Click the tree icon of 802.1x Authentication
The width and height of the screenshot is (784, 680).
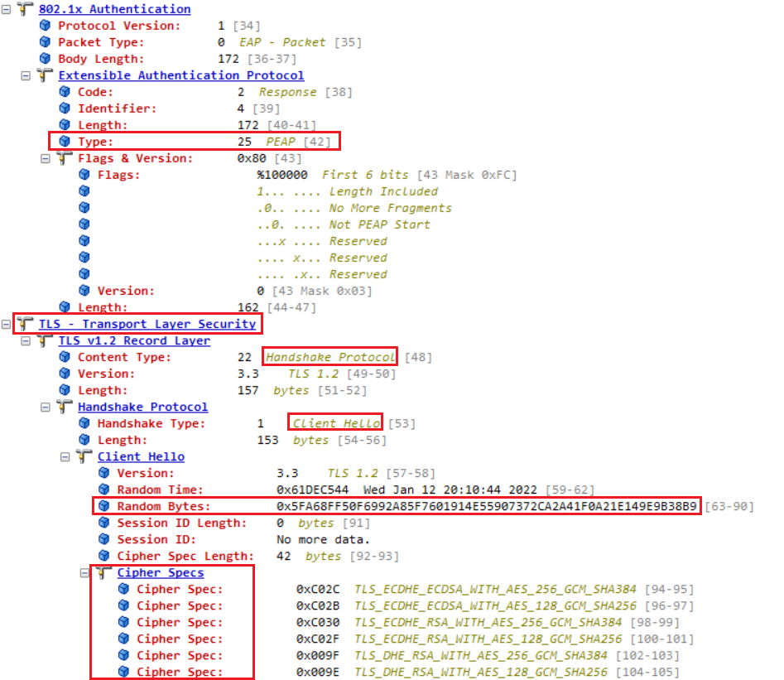(x=25, y=8)
